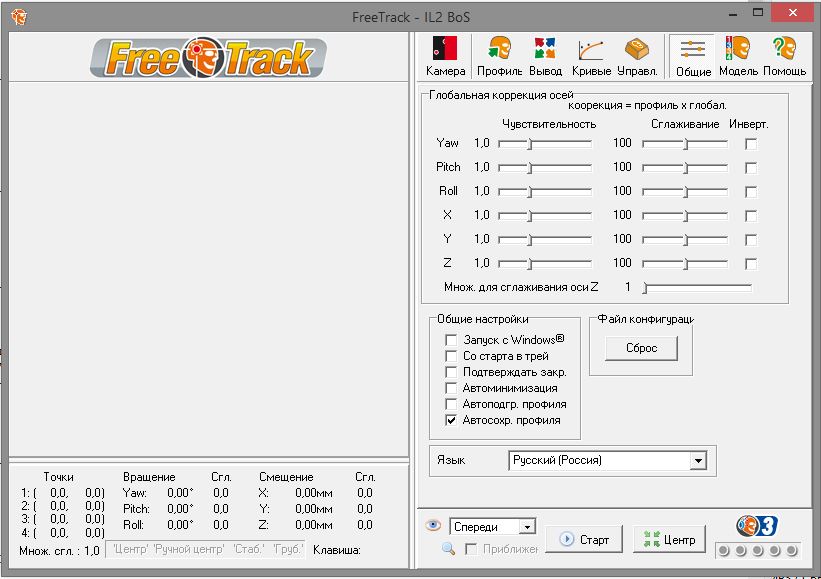The image size is (821, 579).
Task: Tick the Roll invert checkbox
Action: coord(751,192)
